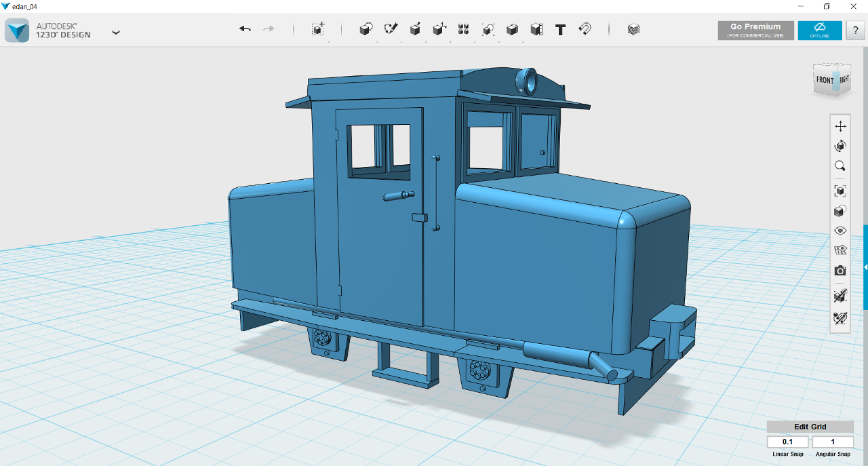Open the Grouping tools icon
Viewport: 868px width, 466px height.
point(488,29)
